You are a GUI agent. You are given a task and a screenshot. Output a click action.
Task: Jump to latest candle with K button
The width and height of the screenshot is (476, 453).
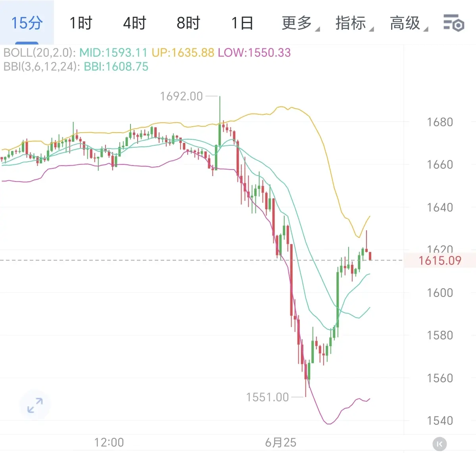point(440,443)
